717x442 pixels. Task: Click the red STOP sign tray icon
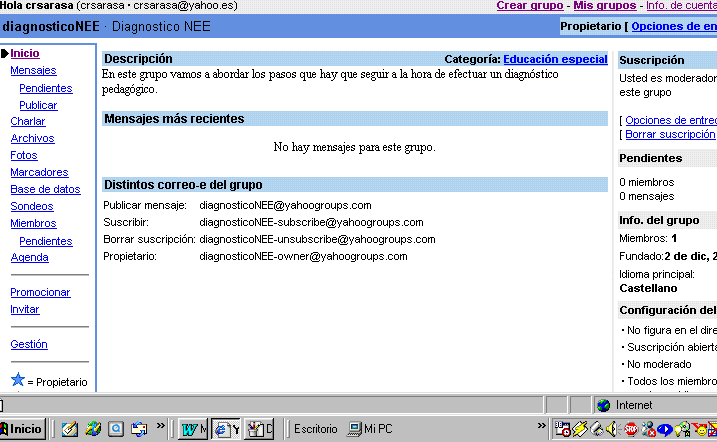[x=631, y=429]
